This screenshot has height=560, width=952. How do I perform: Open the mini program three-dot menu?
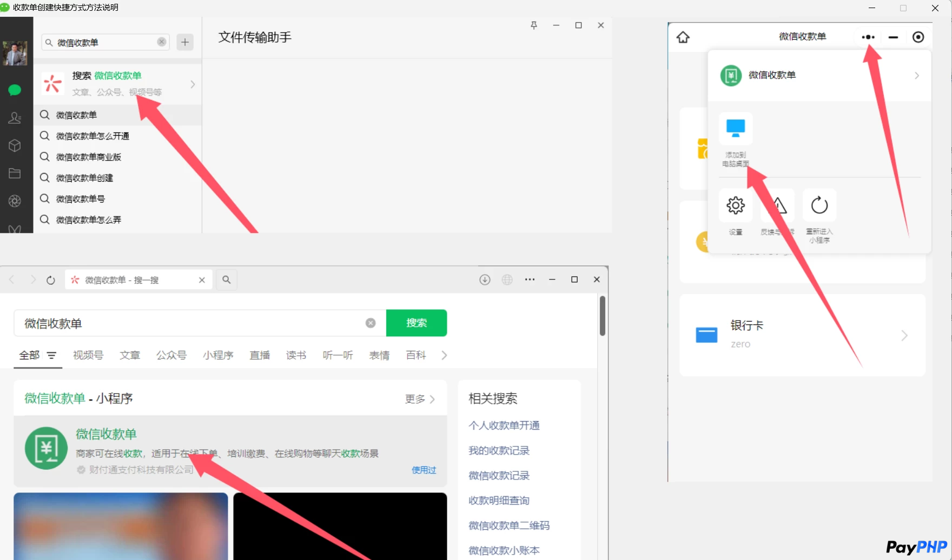coord(868,37)
